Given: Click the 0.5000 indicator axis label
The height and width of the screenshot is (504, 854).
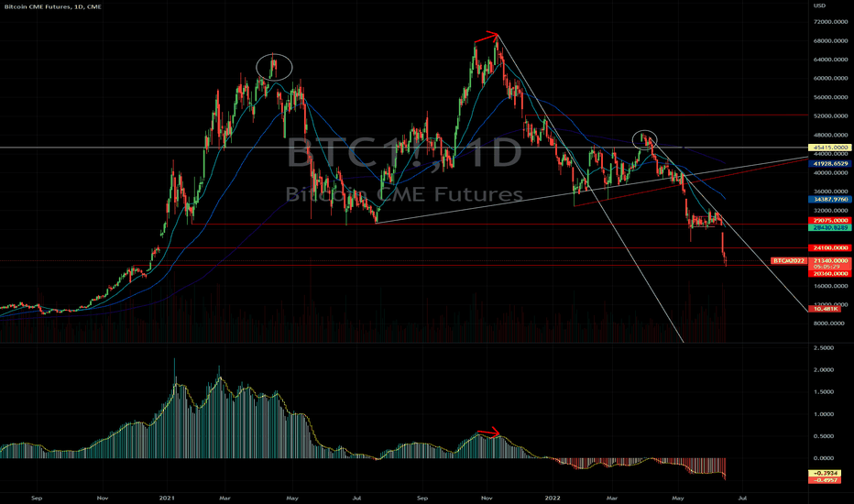Looking at the screenshot, I should (x=824, y=436).
